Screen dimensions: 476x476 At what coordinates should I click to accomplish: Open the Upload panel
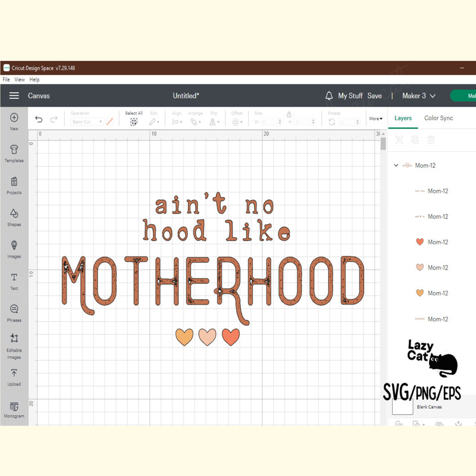14,376
